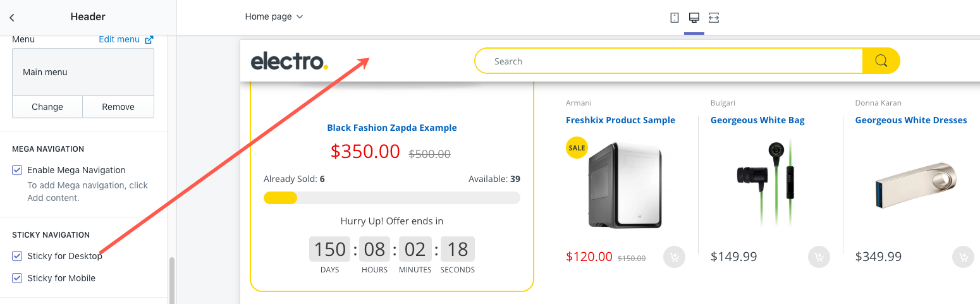Viewport: 980px width, 304px height.
Task: Add Freshkix Product Sample to cart
Action: point(674,257)
